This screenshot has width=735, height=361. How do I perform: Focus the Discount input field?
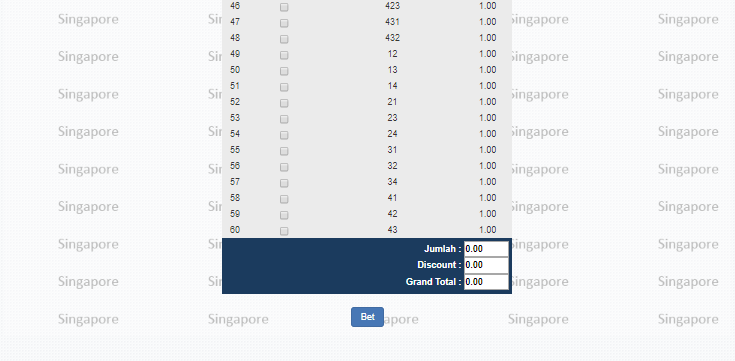click(x=486, y=265)
